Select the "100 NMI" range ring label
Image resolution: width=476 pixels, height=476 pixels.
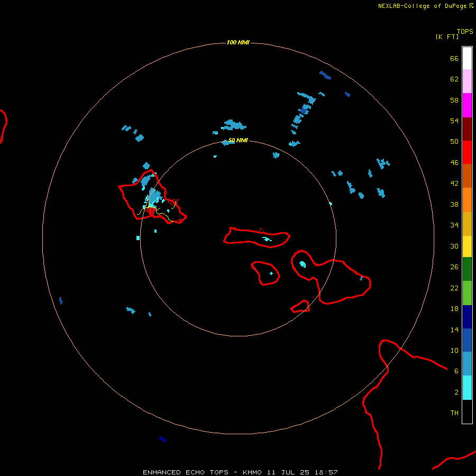tap(238, 42)
